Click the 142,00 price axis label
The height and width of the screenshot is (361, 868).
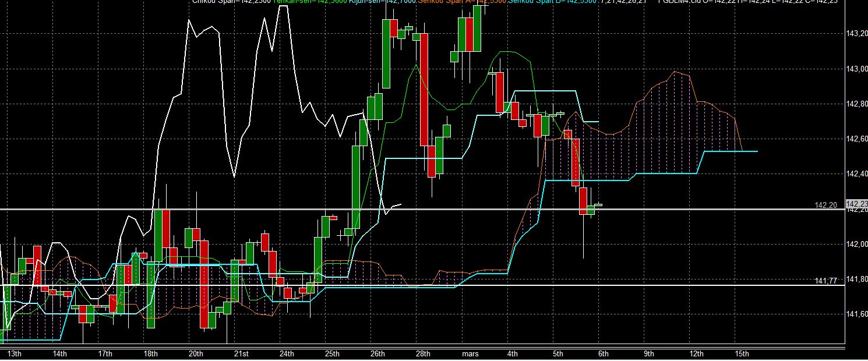(x=856, y=244)
